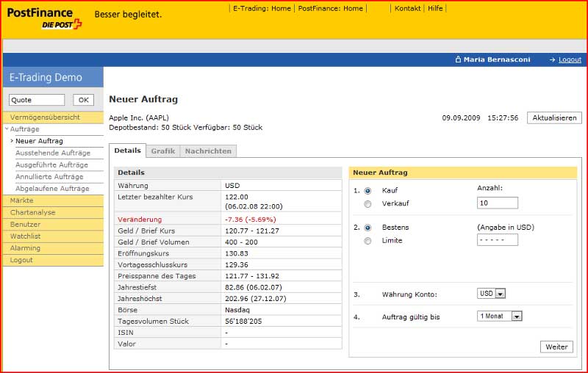Click the Logout link in blue bar
The image size is (588, 373).
570,59
